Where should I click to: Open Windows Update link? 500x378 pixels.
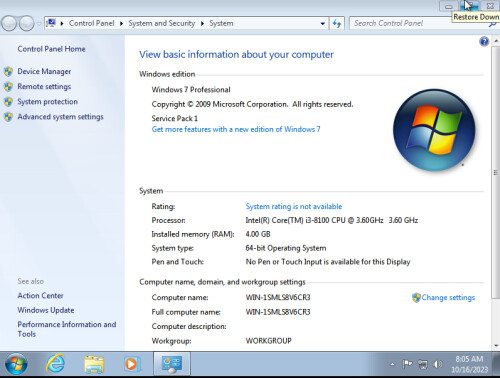click(x=46, y=310)
